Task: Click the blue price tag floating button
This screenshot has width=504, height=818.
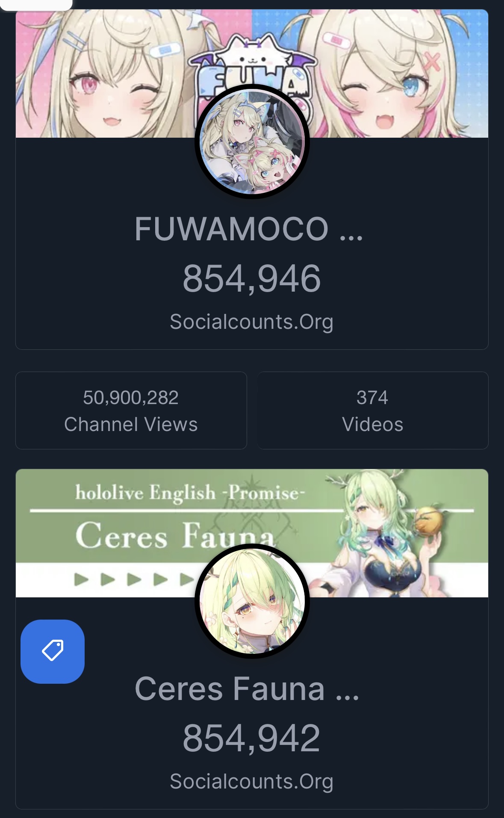Action: pos(53,651)
